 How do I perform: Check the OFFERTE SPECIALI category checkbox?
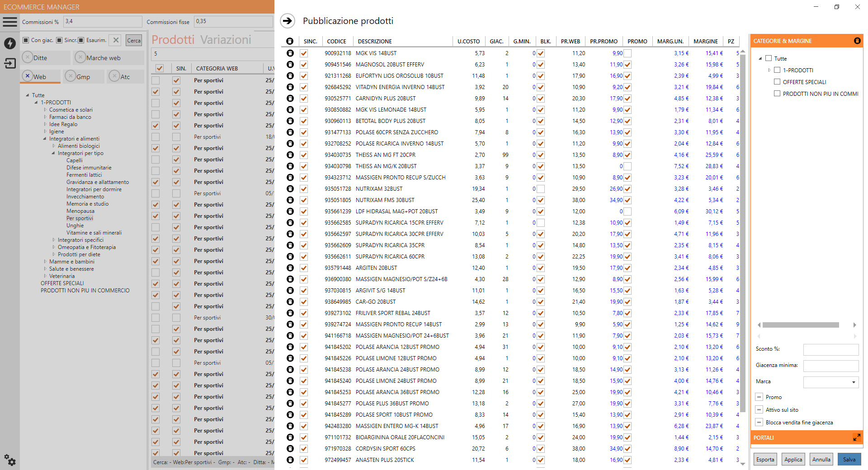[777, 82]
